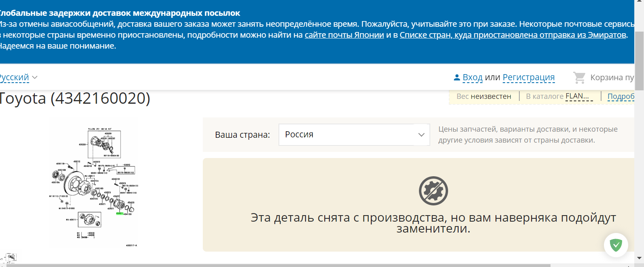
Task: Click the Регистрация link
Action: pyautogui.click(x=529, y=77)
